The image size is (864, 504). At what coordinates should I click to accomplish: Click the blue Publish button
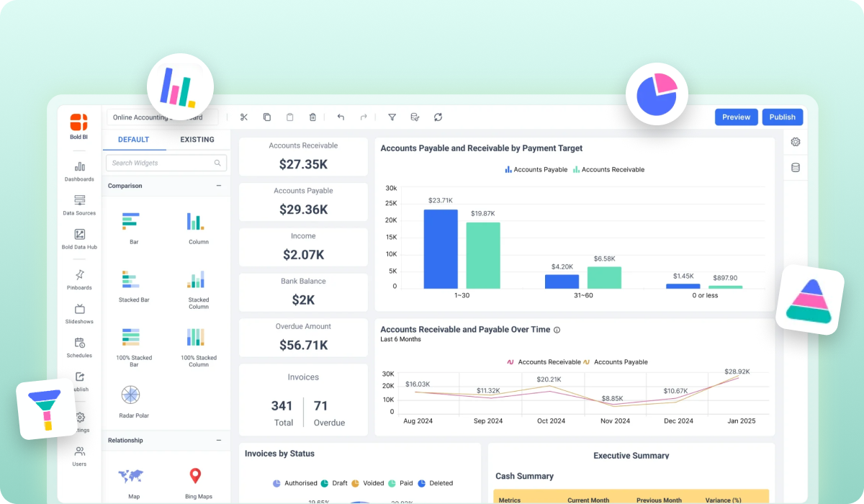(x=782, y=117)
